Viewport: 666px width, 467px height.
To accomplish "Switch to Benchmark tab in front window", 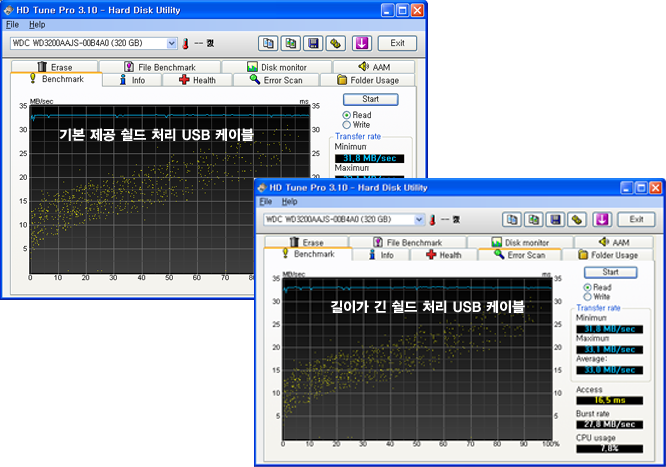I will [x=308, y=254].
